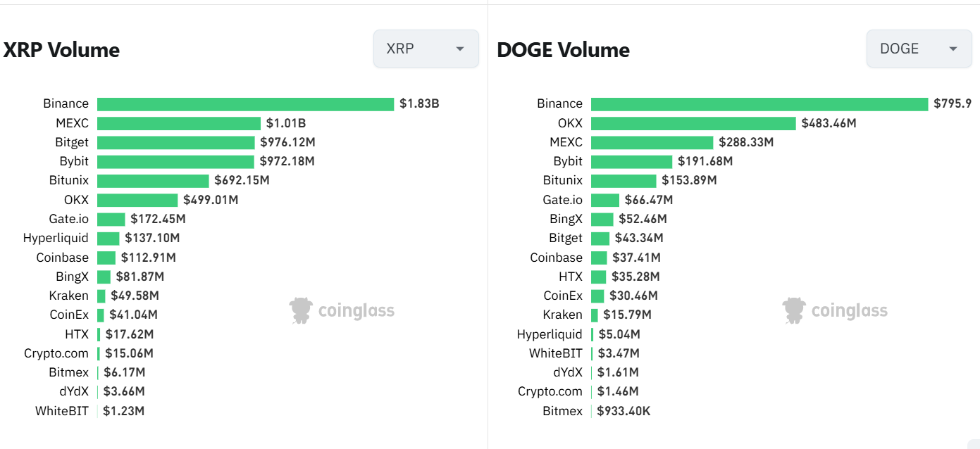Click the Coinbase label in DOGE chart
The height and width of the screenshot is (449, 980).
556,258
